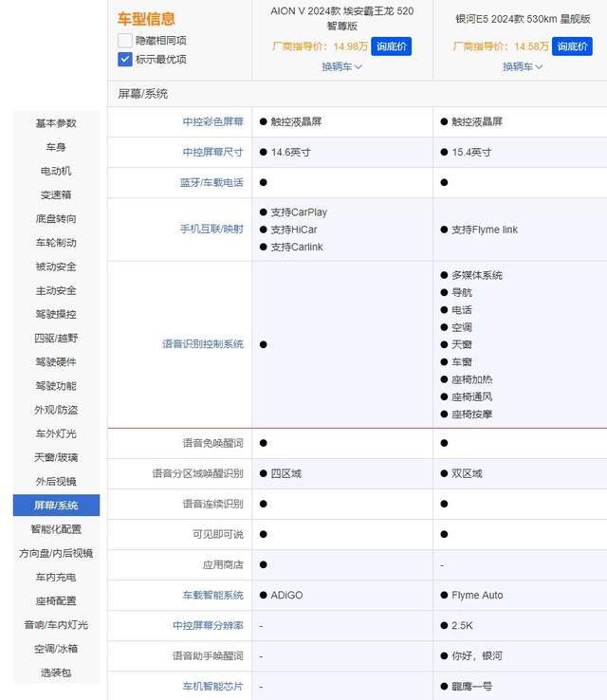This screenshot has width=607, height=700.
Task: Open 蓝牙/车载电话 parameter link
Action: 212,183
